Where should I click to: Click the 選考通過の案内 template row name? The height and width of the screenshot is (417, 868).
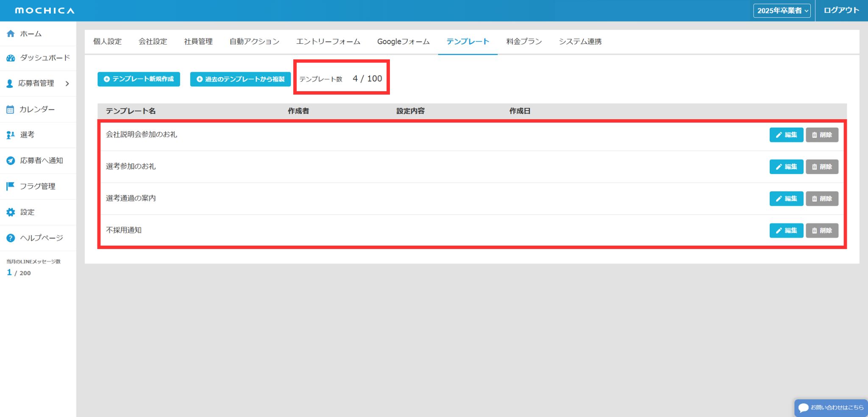tap(131, 198)
